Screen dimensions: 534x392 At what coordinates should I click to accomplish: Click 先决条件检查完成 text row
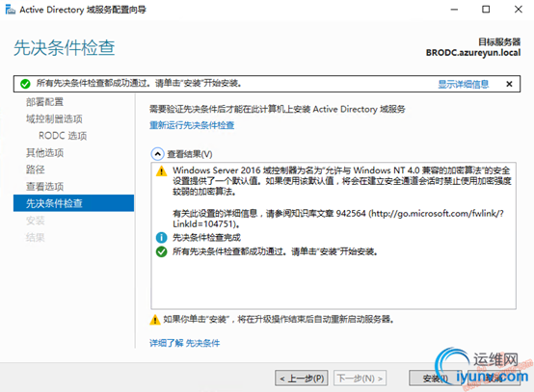(x=206, y=238)
